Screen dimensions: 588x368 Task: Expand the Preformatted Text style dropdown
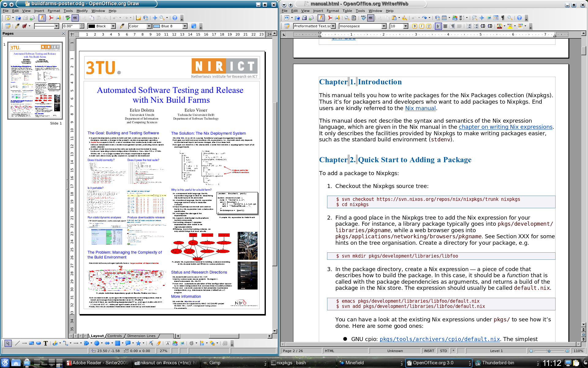pyautogui.click(x=333, y=26)
